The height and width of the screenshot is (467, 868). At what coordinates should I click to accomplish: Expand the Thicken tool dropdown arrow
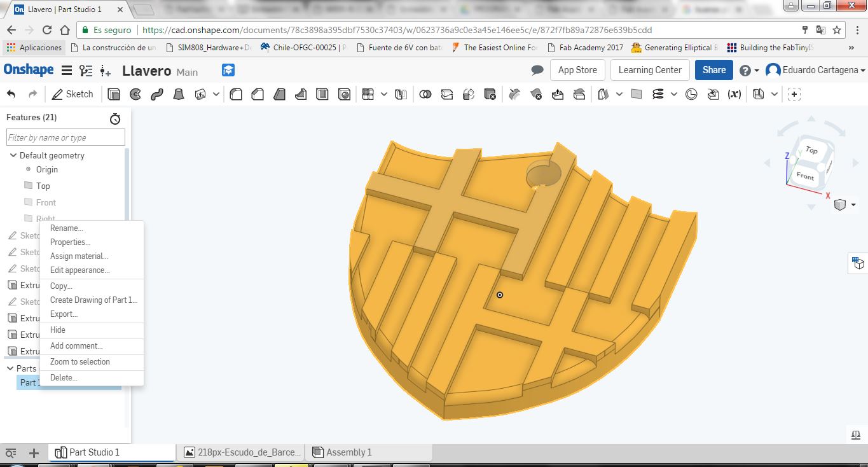click(216, 94)
